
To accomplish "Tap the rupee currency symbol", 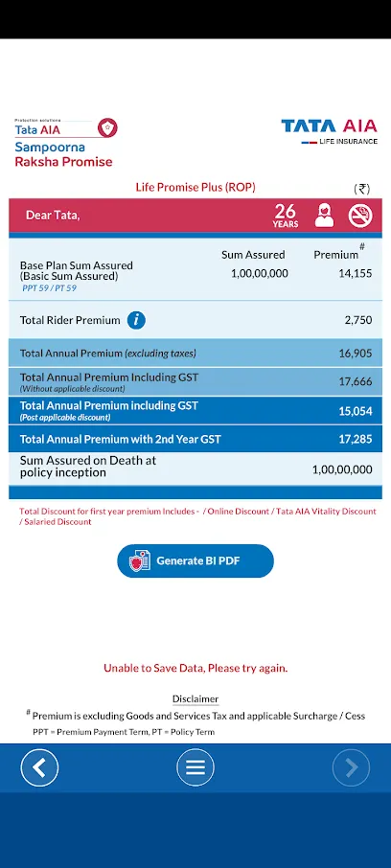I will pyautogui.click(x=361, y=189).
